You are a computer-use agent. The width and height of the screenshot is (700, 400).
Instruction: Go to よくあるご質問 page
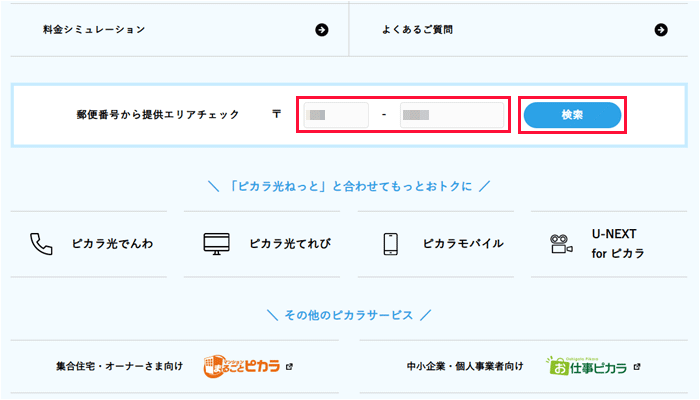coord(417,30)
